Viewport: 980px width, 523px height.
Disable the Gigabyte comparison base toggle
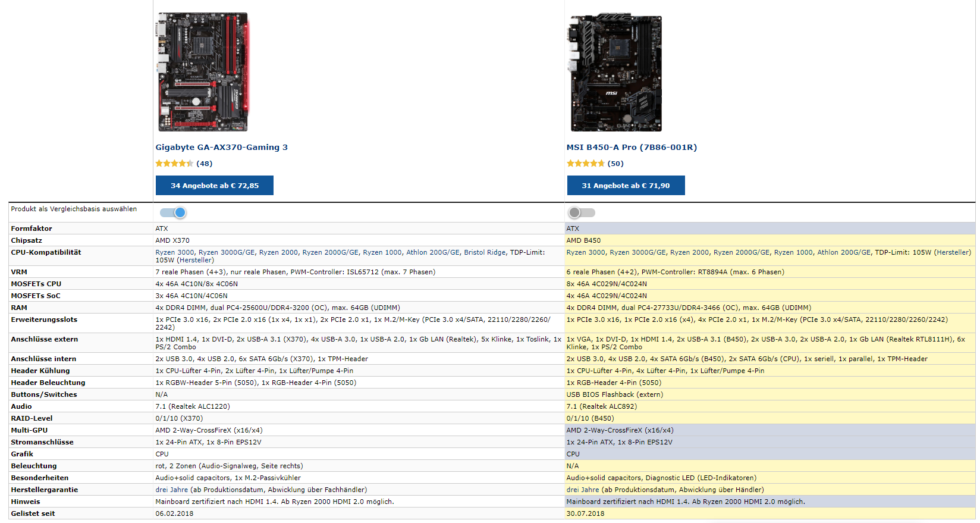[x=173, y=212]
